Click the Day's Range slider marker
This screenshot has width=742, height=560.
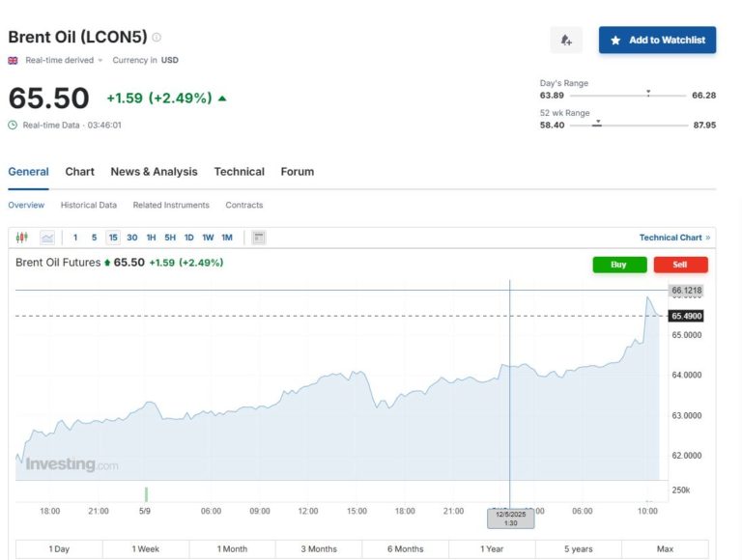tap(648, 95)
